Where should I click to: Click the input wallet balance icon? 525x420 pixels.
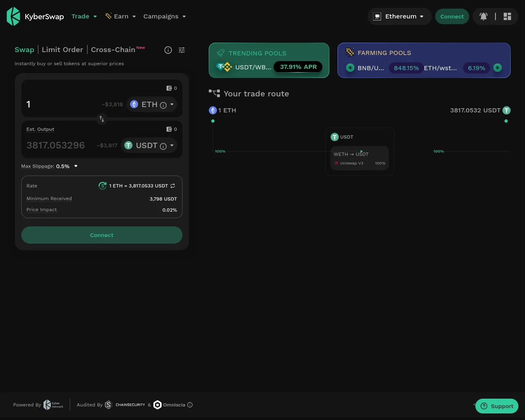click(x=169, y=88)
